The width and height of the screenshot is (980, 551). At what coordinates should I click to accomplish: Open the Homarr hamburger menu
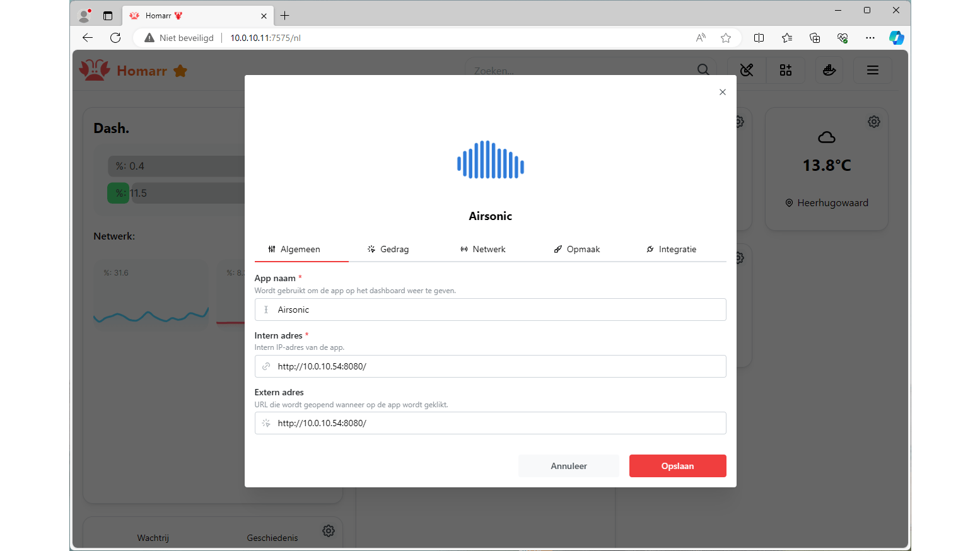(x=873, y=70)
